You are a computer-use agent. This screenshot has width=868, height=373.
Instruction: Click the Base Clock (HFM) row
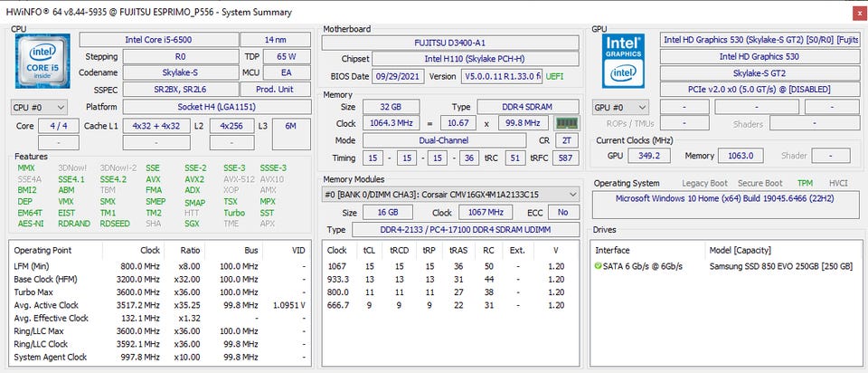(x=159, y=279)
